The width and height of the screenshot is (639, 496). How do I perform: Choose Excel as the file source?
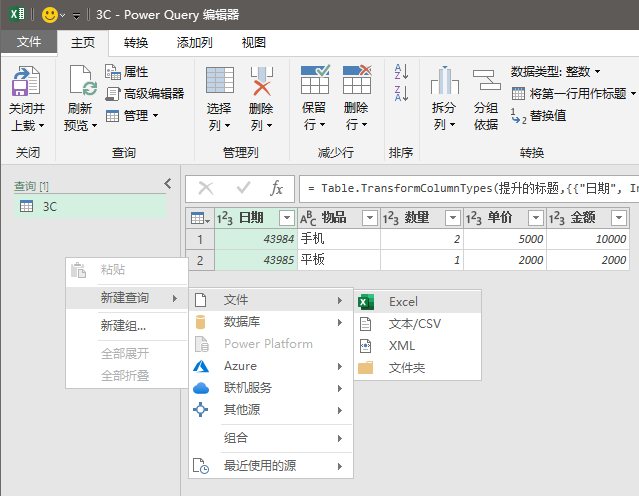pos(418,302)
